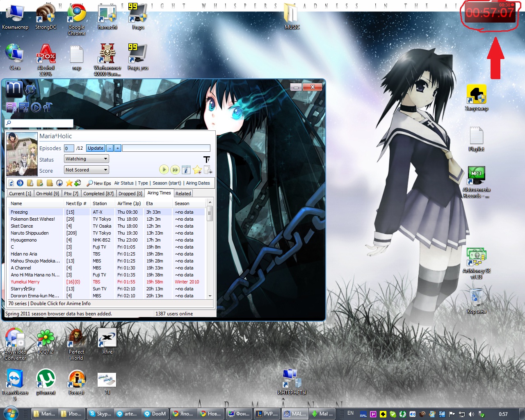This screenshot has width=525, height=420.
Task: Open the wrench tools settings icon
Action: 48,107
